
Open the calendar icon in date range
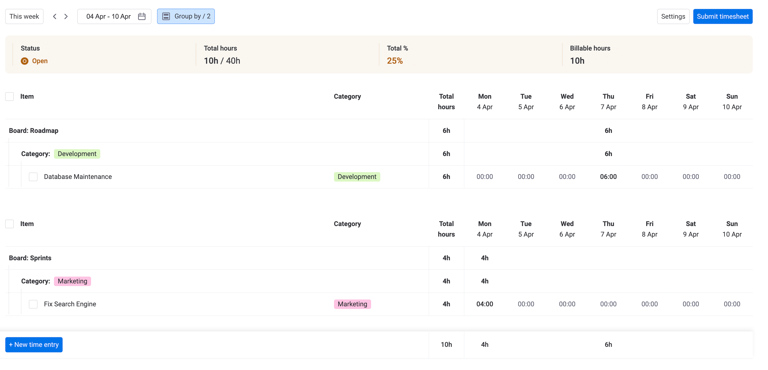tap(142, 17)
